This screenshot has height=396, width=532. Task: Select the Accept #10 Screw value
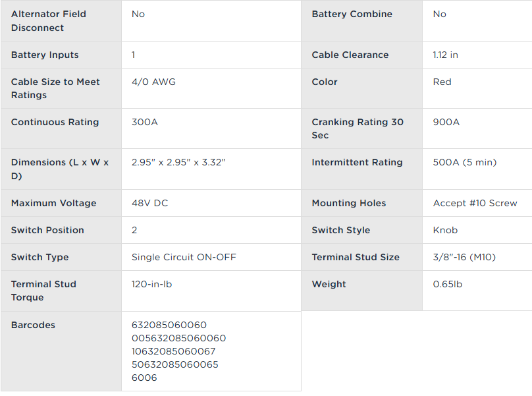(x=475, y=203)
